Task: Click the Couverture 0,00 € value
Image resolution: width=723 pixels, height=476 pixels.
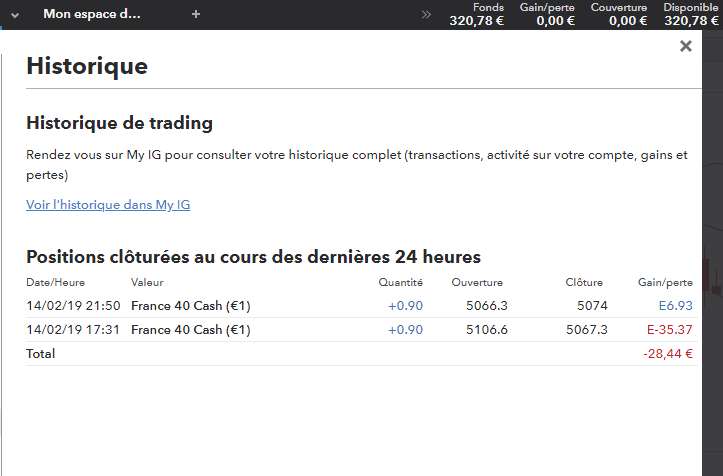Action: pyautogui.click(x=619, y=14)
